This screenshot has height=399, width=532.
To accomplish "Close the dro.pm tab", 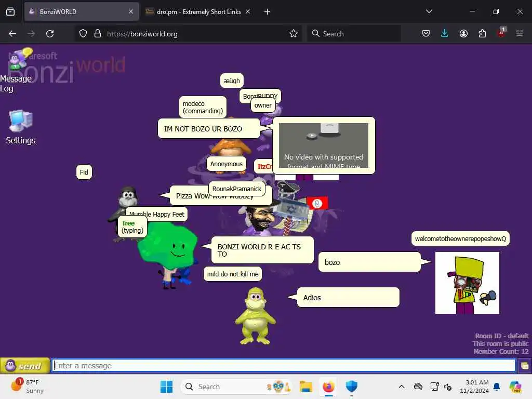I will click(x=248, y=12).
